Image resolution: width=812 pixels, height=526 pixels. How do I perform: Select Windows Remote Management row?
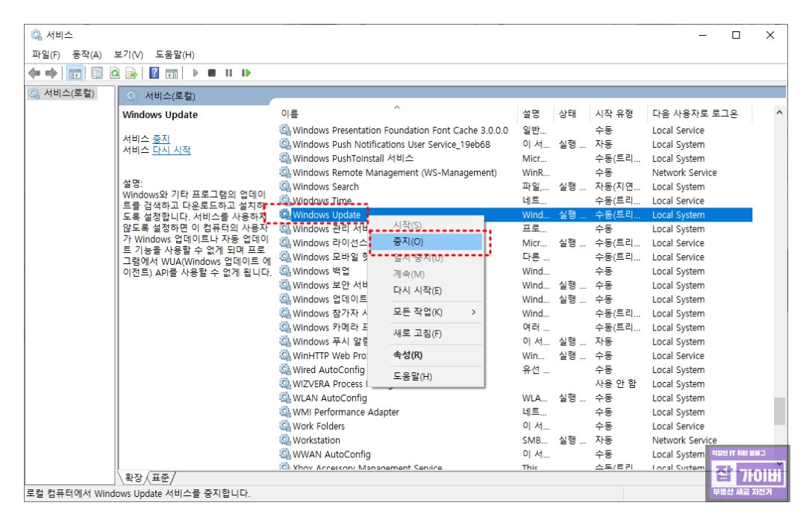point(515,172)
